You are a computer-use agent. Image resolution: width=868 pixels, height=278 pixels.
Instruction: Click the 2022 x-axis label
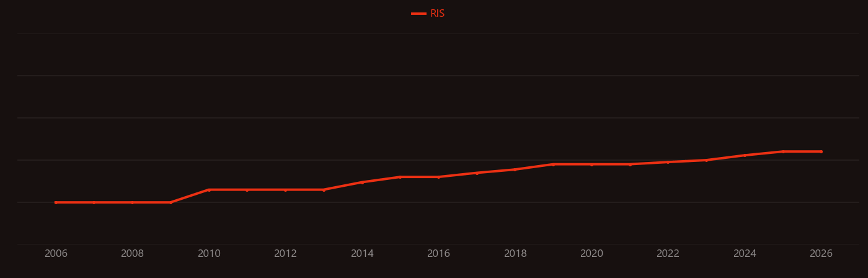(x=668, y=254)
